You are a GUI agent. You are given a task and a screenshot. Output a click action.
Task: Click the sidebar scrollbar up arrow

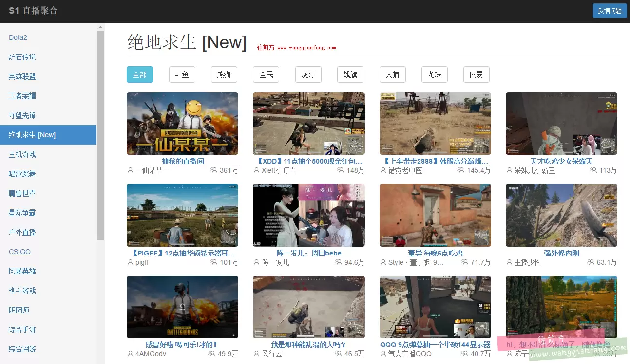pyautogui.click(x=101, y=27)
